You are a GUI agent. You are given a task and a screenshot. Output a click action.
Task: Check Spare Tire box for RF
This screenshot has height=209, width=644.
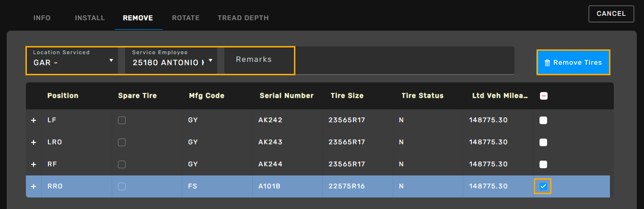coord(122,164)
